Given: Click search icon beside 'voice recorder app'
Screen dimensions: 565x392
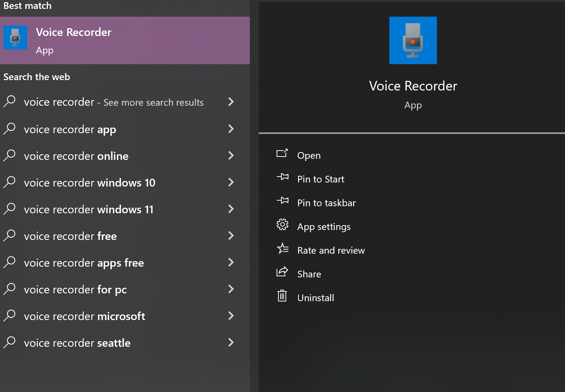Looking at the screenshot, I should coord(10,129).
